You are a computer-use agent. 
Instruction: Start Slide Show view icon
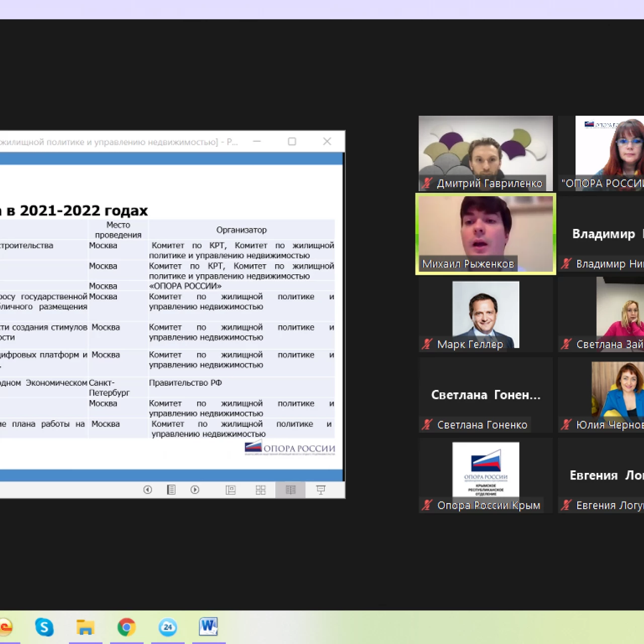click(x=320, y=490)
